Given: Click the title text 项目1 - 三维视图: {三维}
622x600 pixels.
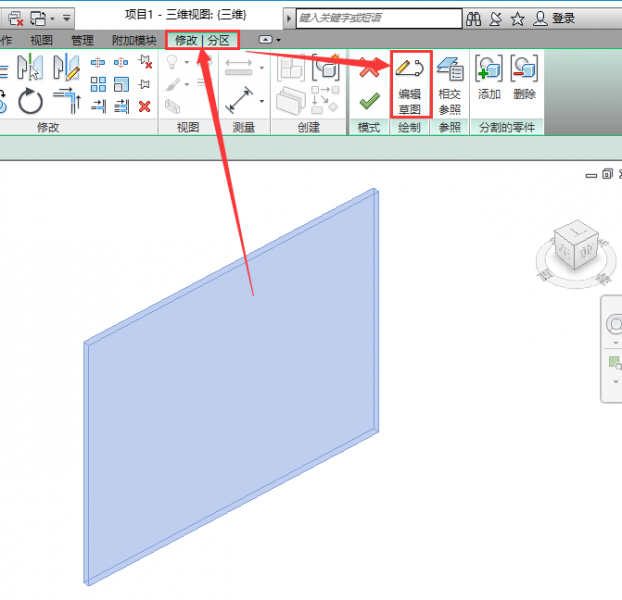Looking at the screenshot, I should point(186,15).
